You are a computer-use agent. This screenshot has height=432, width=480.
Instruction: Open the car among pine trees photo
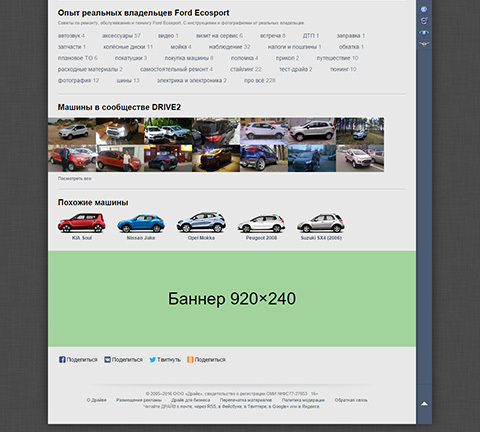click(360, 131)
